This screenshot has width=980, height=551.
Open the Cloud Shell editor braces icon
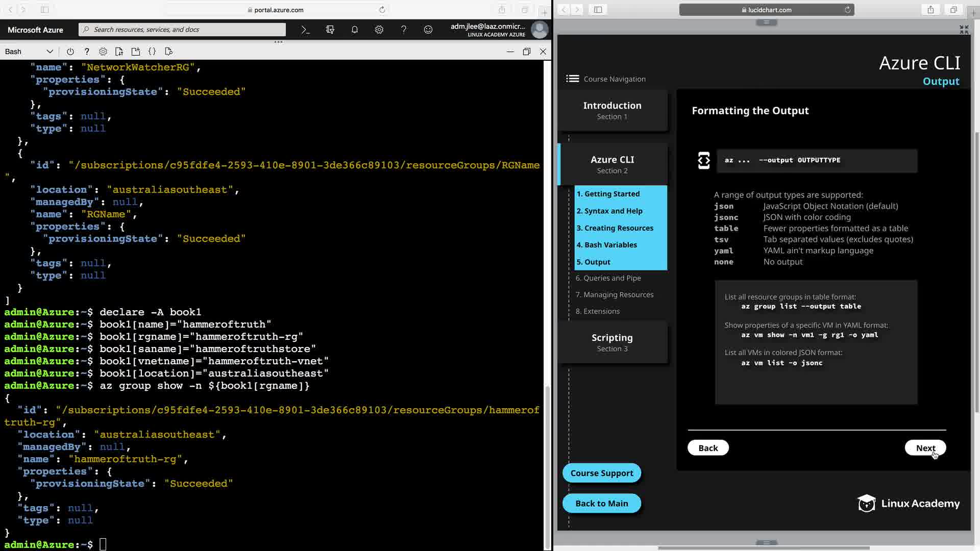152,52
